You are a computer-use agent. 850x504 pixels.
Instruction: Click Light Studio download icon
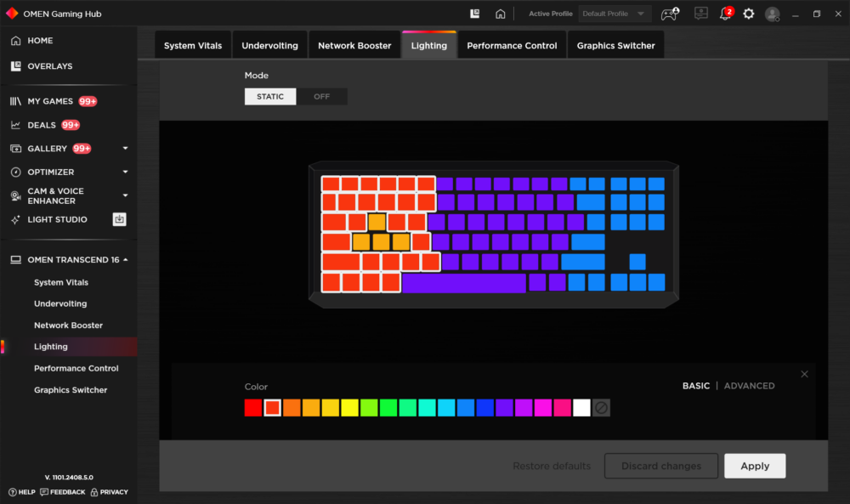[x=119, y=219]
